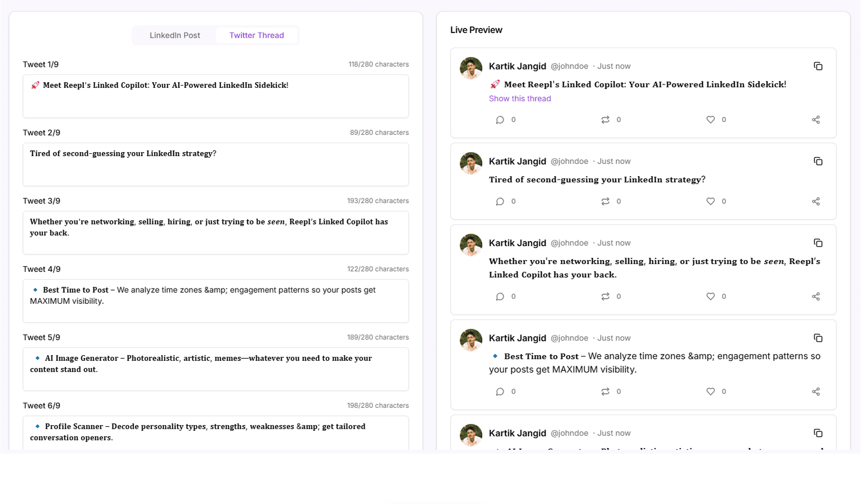Click the avatar on 'Meet Reepl's' preview tweet
Screen dimensions: 861x504
tap(471, 68)
